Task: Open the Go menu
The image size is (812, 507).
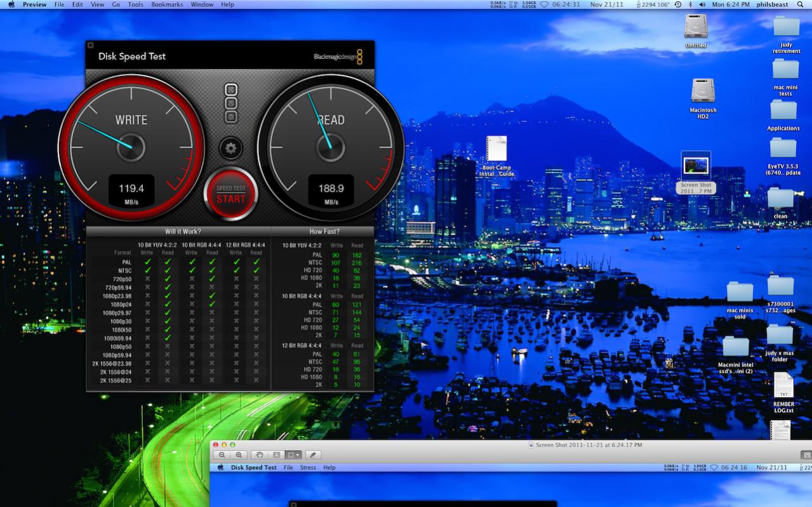Action: pos(116,4)
